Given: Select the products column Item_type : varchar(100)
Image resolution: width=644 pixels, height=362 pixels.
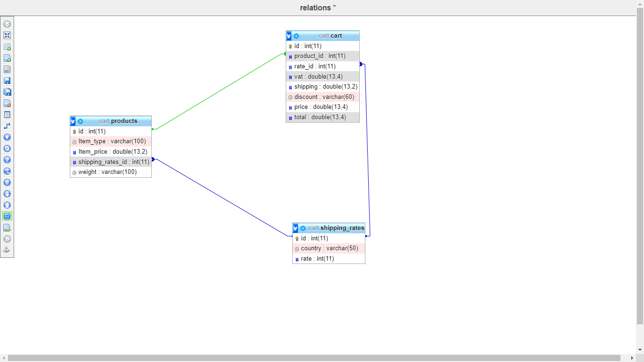Looking at the screenshot, I should (x=111, y=141).
